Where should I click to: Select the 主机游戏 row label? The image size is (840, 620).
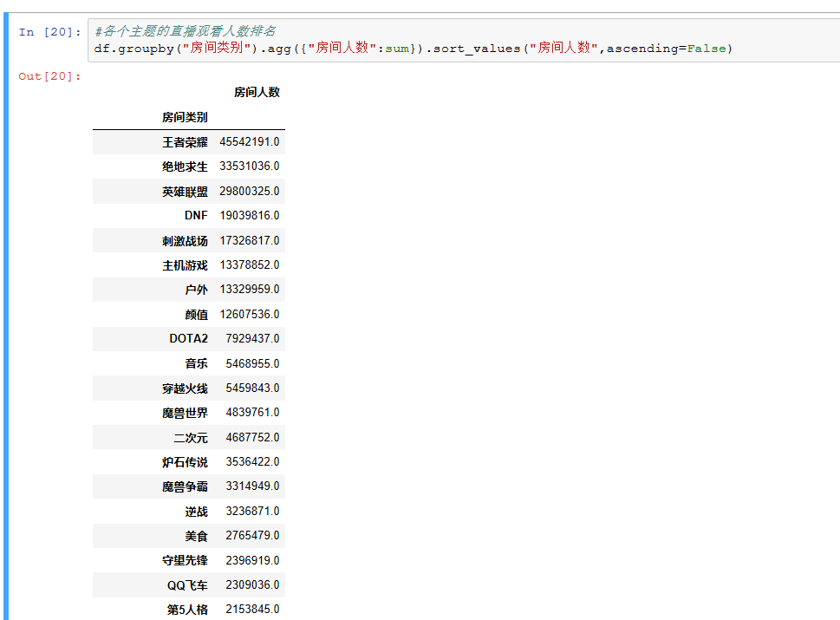pos(185,265)
